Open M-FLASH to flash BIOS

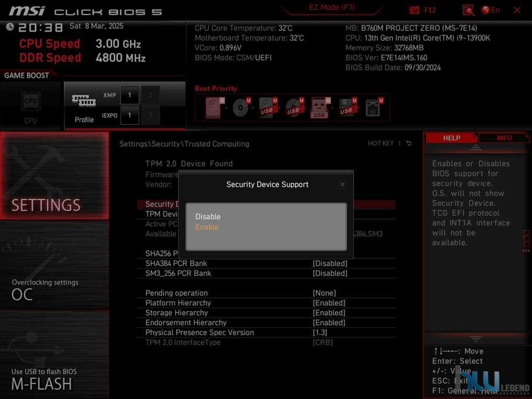click(x=55, y=354)
